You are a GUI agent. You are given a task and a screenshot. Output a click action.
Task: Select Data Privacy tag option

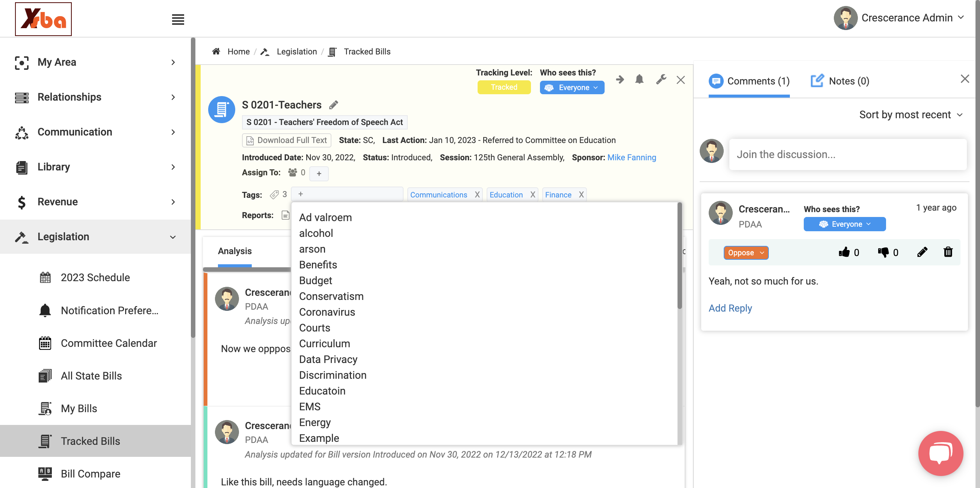point(328,360)
